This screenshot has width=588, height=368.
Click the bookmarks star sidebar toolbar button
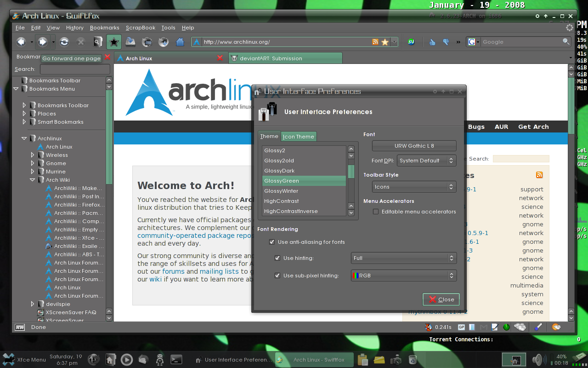[x=113, y=42]
